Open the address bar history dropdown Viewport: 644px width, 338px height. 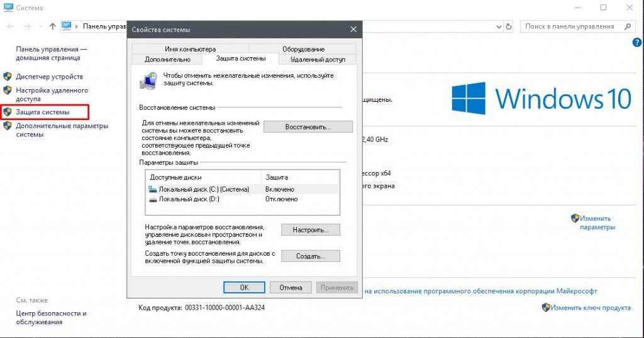click(x=499, y=26)
